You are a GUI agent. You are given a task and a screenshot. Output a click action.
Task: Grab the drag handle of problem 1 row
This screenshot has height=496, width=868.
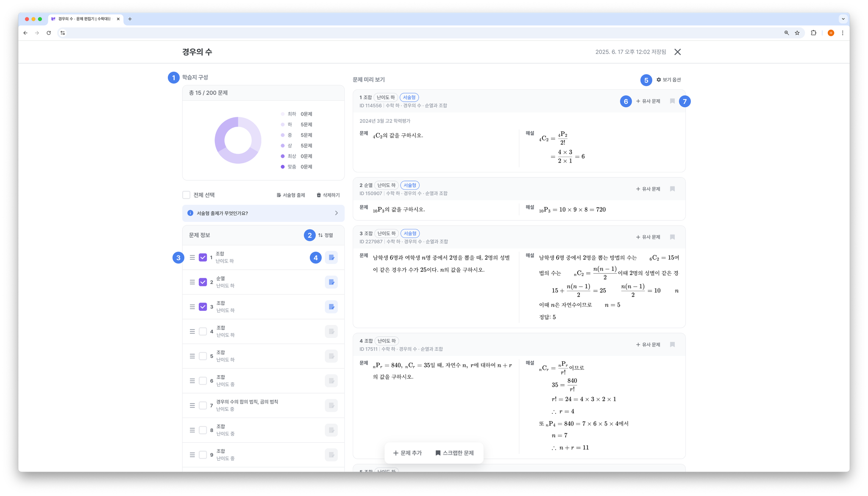point(192,258)
